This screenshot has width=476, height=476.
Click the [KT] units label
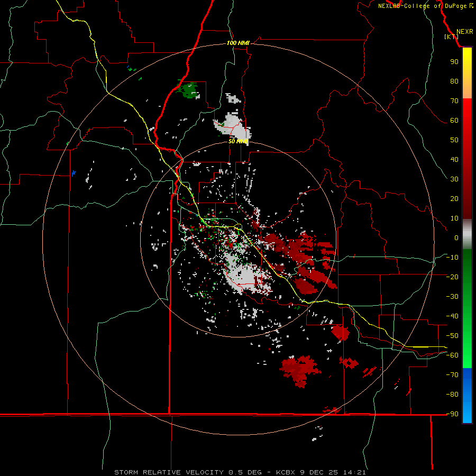pos(452,36)
